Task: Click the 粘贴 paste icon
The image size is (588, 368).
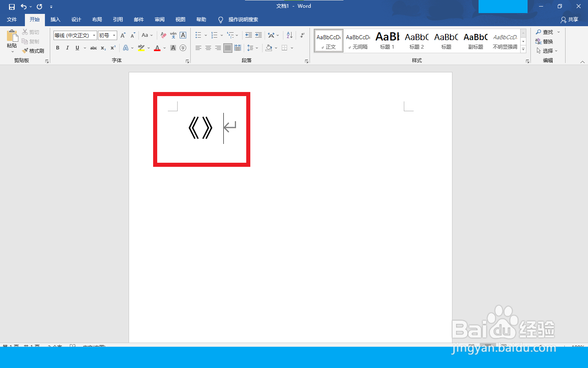Action: [x=12, y=36]
